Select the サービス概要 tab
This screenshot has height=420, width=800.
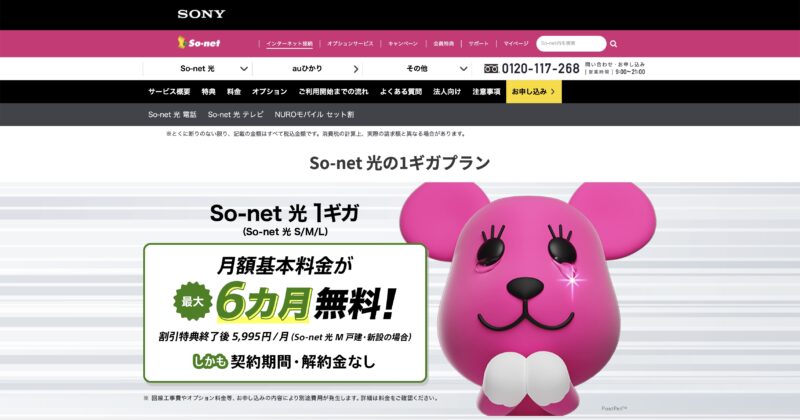click(169, 92)
